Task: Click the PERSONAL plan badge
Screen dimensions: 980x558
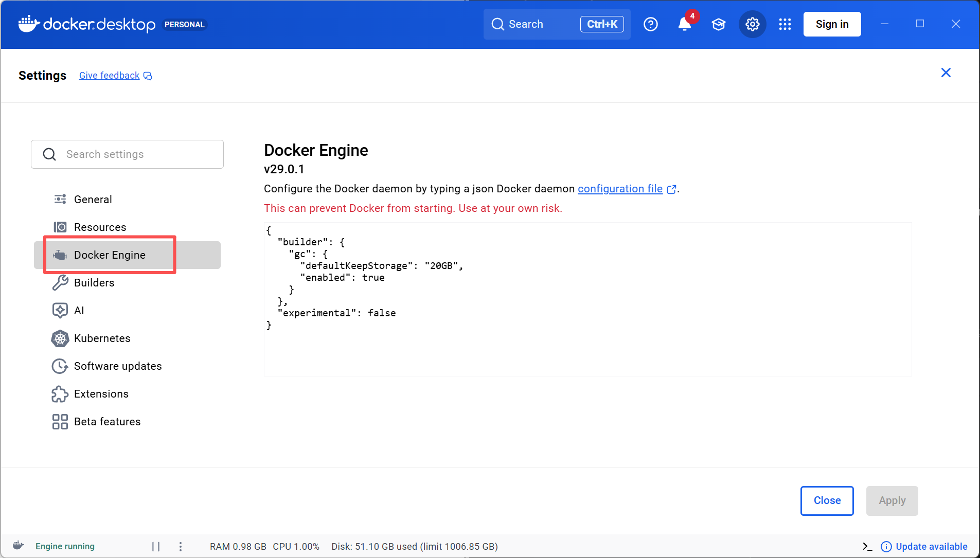Action: [x=185, y=24]
